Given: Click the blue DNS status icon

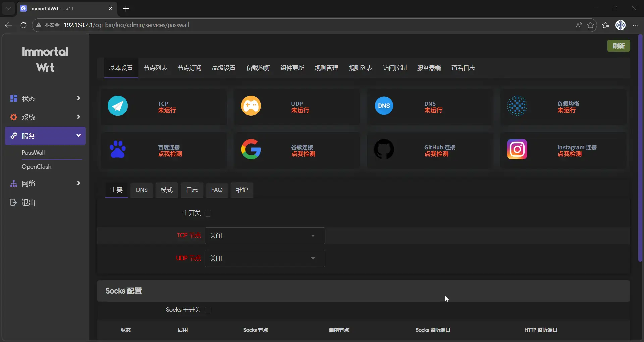Looking at the screenshot, I should point(384,106).
